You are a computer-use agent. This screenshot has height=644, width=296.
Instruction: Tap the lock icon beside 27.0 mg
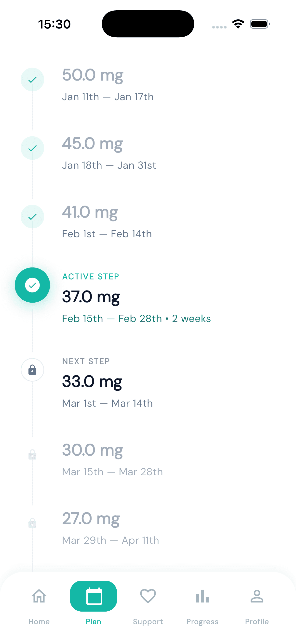[x=32, y=523]
